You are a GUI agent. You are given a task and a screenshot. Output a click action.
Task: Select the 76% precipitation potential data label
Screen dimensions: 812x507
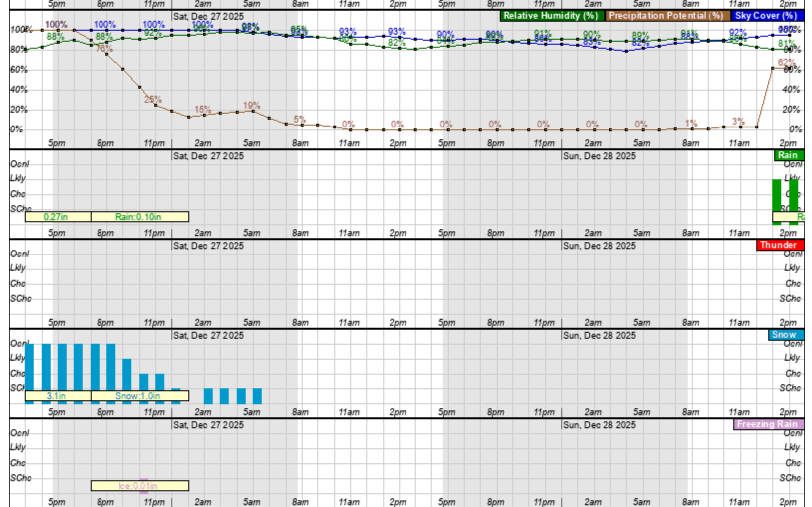tap(104, 48)
